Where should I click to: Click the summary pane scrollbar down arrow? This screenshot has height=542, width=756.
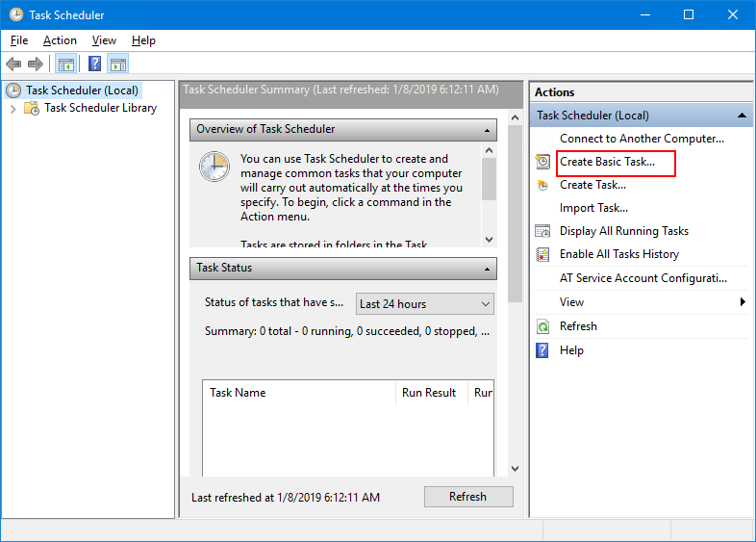[515, 469]
